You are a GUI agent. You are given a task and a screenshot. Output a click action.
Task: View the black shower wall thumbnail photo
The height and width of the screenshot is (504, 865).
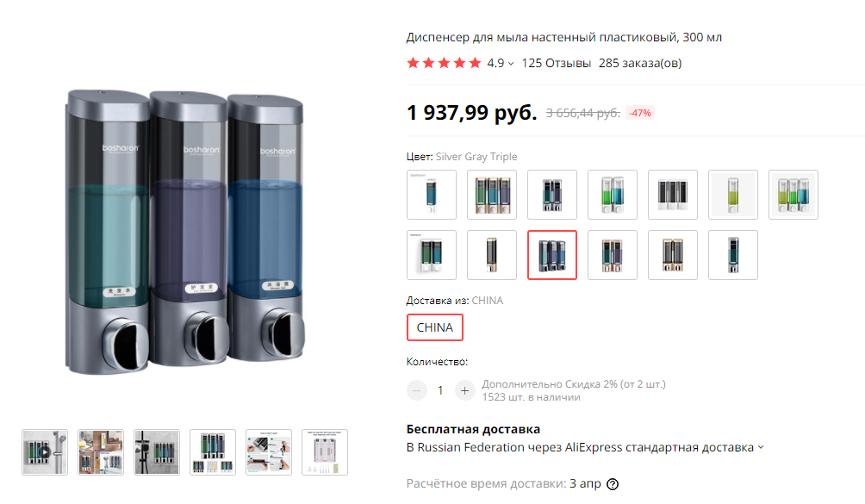pyautogui.click(x=157, y=452)
